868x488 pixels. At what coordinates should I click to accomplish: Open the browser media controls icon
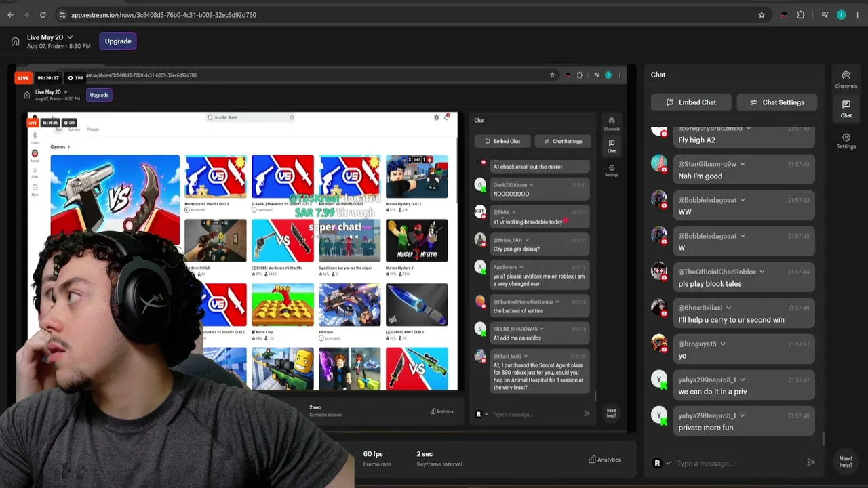(x=825, y=15)
